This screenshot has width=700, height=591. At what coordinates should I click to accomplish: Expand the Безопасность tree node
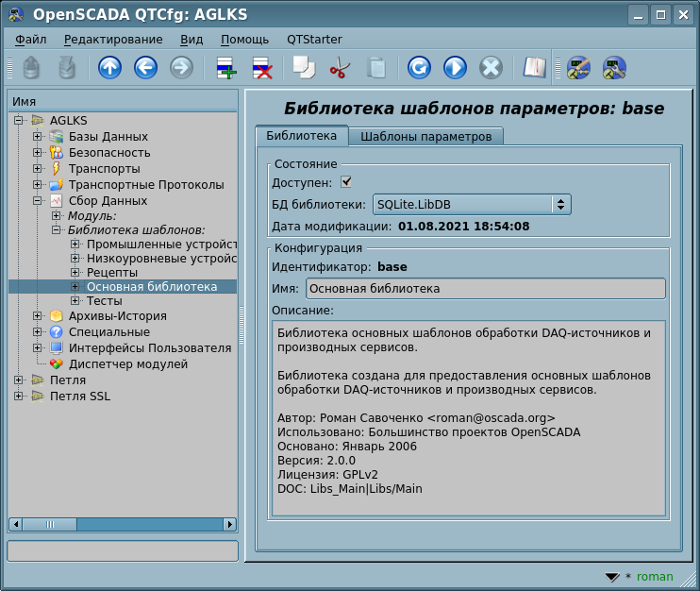point(38,153)
